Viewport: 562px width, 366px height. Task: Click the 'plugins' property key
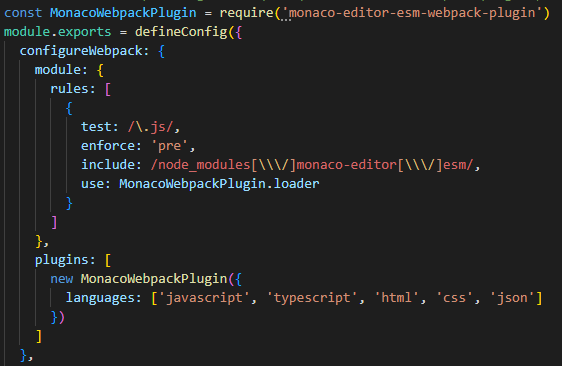62,260
